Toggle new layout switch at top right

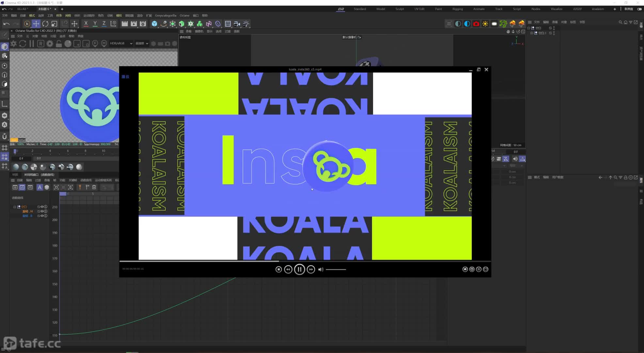pyautogui.click(x=639, y=9)
